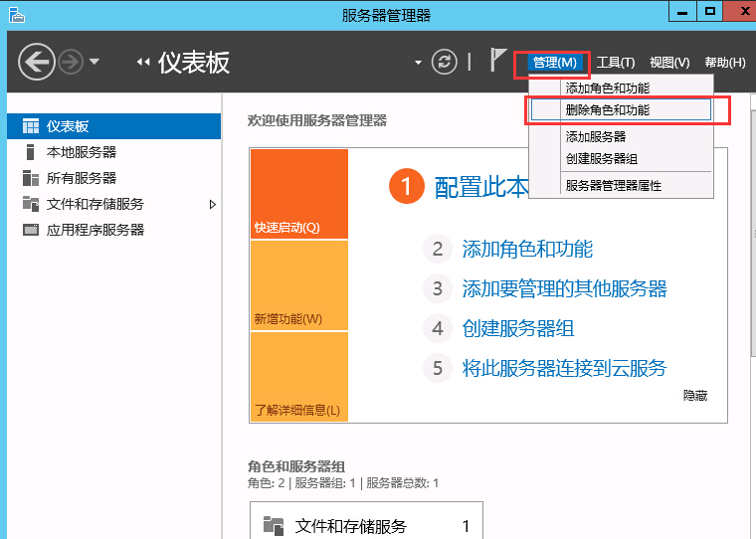Choose 添加角色和功能 in the 管理 menu
Viewport: 756px width, 539px height.
607,89
